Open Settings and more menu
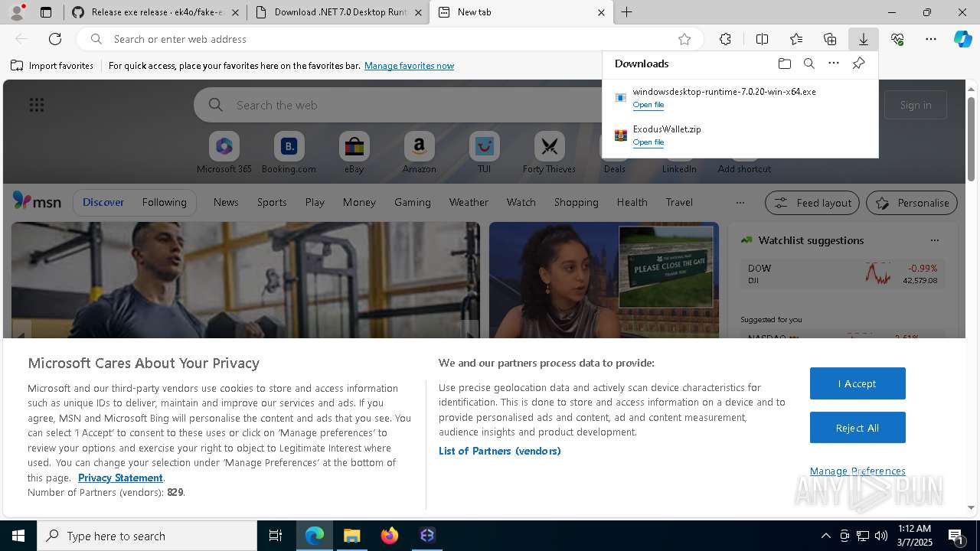 pos(931,39)
